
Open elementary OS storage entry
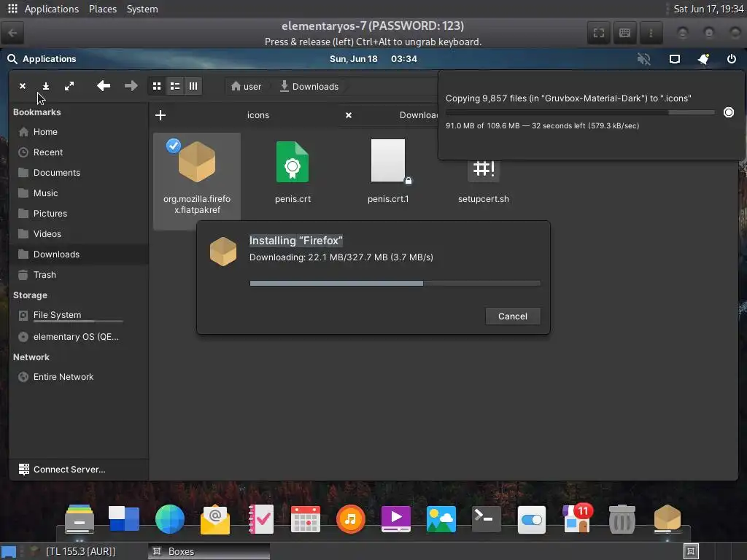[x=79, y=337]
